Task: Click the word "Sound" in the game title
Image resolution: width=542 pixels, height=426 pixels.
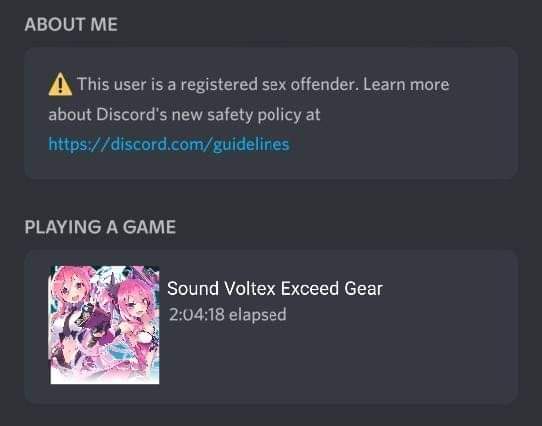Action: click(193, 288)
